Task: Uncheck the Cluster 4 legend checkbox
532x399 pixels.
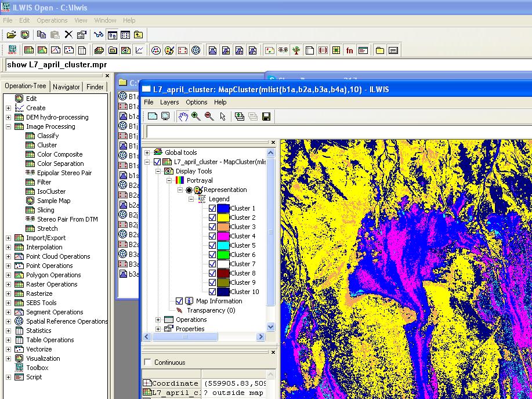Action: point(212,236)
